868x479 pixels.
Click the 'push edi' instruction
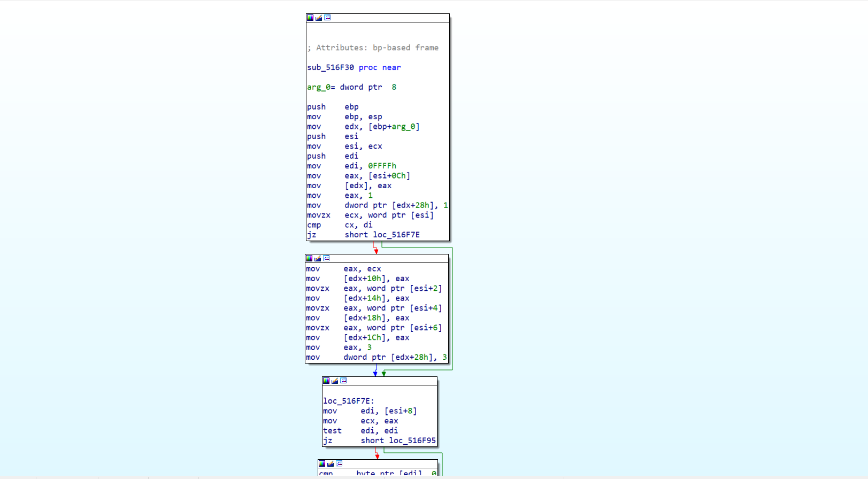(333, 156)
